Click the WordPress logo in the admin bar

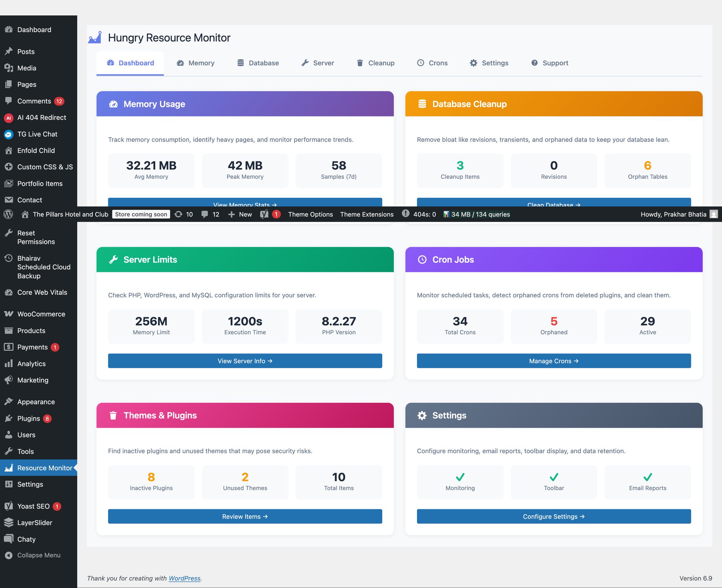click(x=9, y=214)
